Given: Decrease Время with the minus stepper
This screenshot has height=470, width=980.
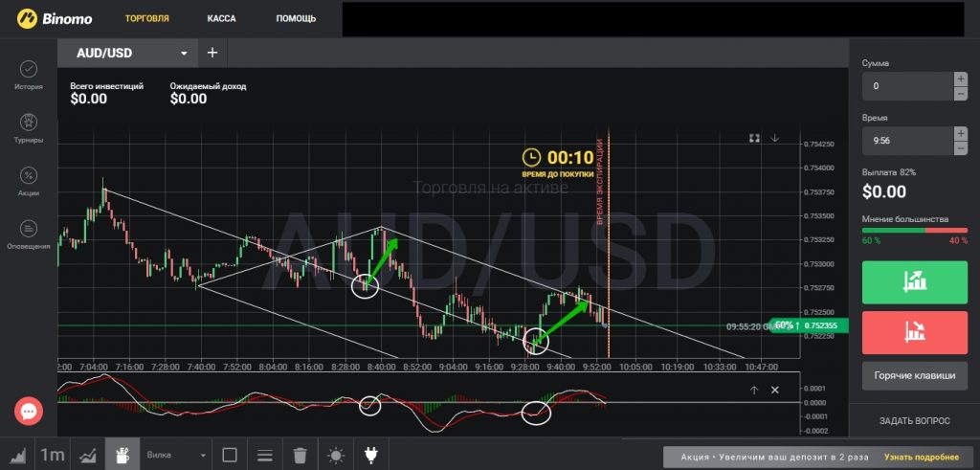Looking at the screenshot, I should (x=961, y=148).
